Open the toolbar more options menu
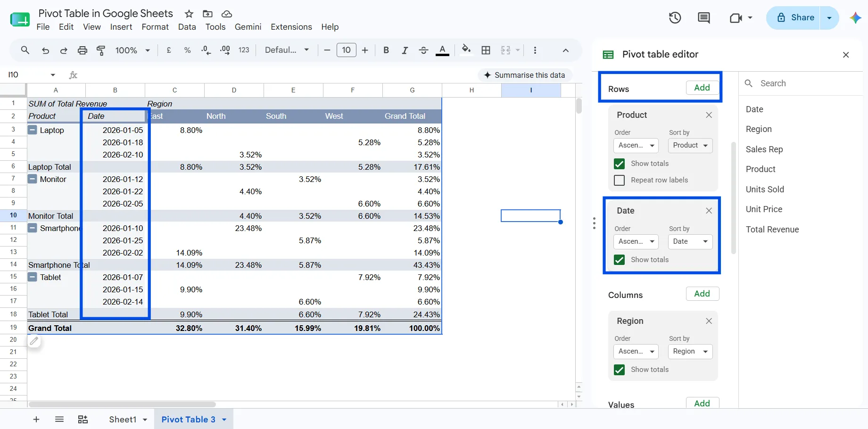This screenshot has width=868, height=429. tap(535, 50)
